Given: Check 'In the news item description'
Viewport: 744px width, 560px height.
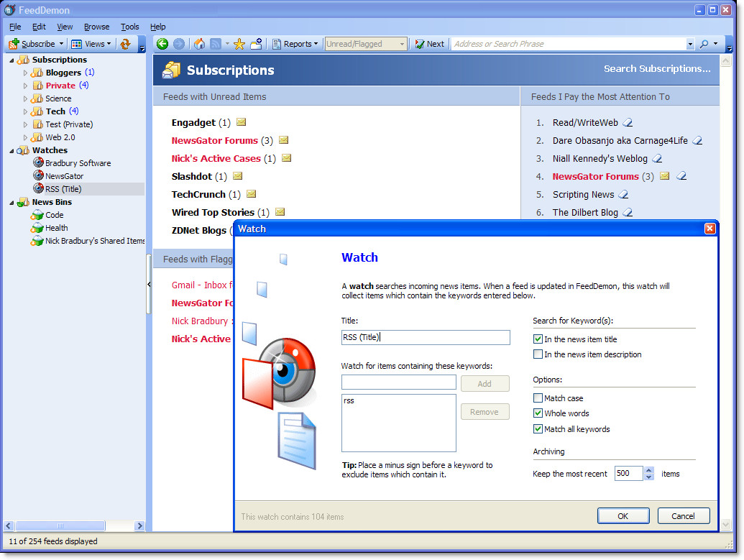Looking at the screenshot, I should 538,354.
